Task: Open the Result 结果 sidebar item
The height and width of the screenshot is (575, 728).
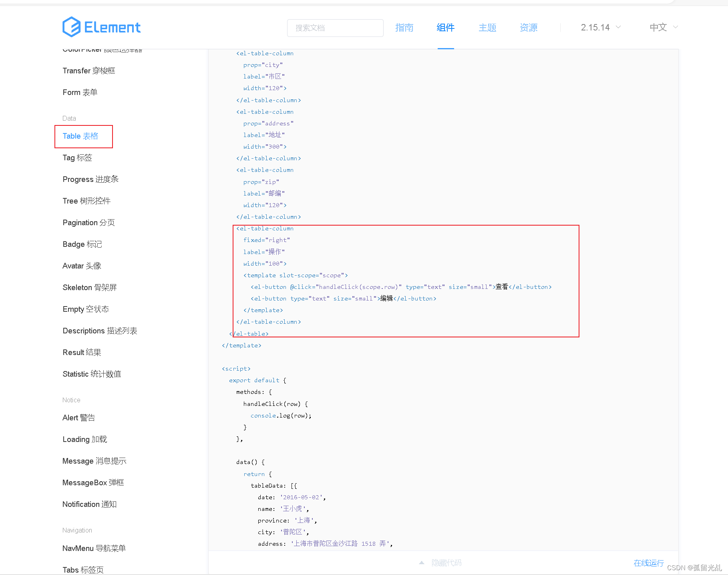Action: (82, 352)
